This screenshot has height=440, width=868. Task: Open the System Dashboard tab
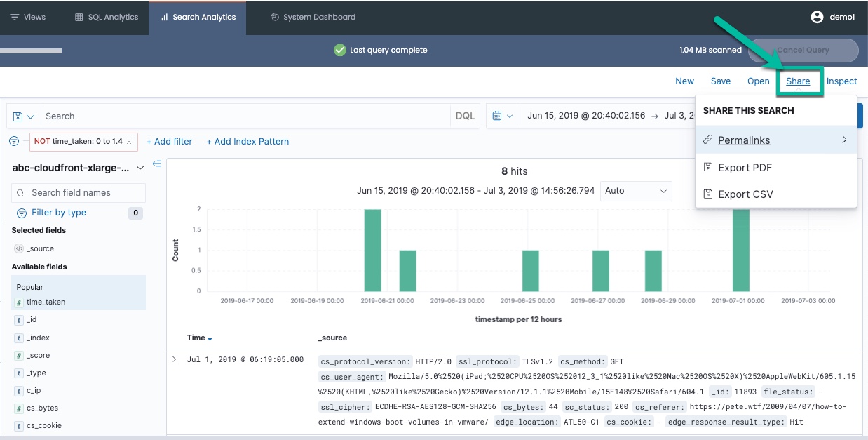313,17
